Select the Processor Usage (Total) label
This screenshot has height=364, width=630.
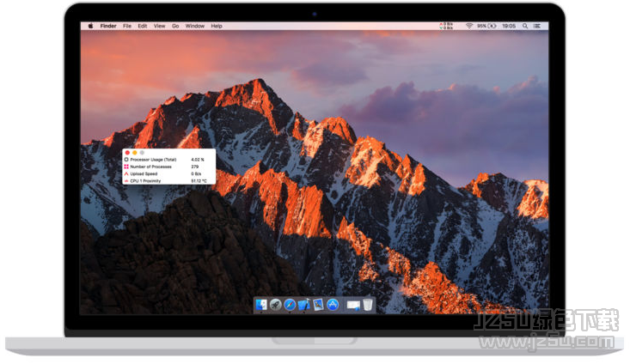coord(153,160)
